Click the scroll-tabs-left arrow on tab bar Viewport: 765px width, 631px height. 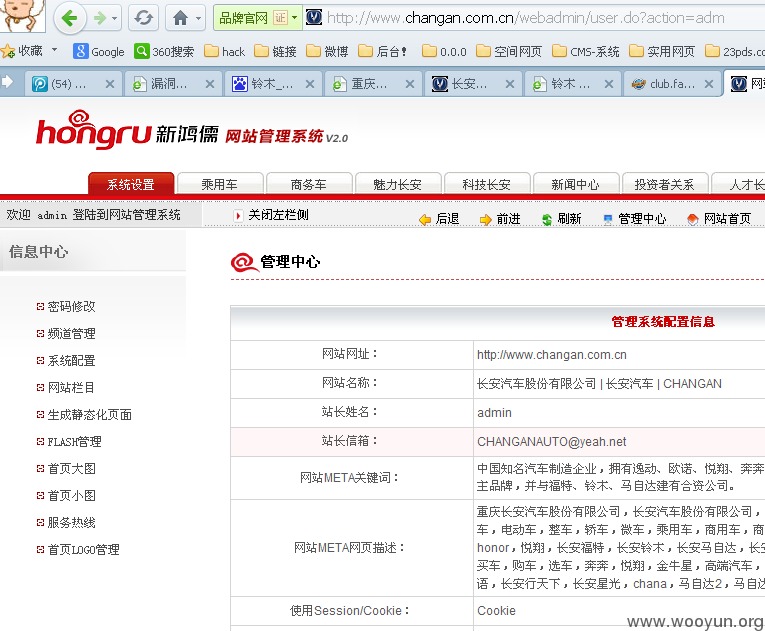(x=7, y=81)
